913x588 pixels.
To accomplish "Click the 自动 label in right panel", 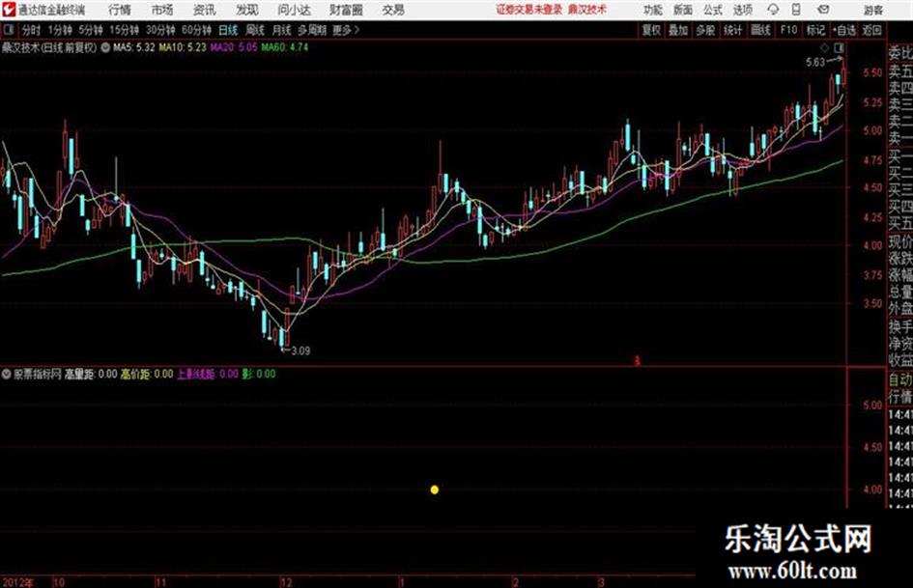I will point(900,380).
